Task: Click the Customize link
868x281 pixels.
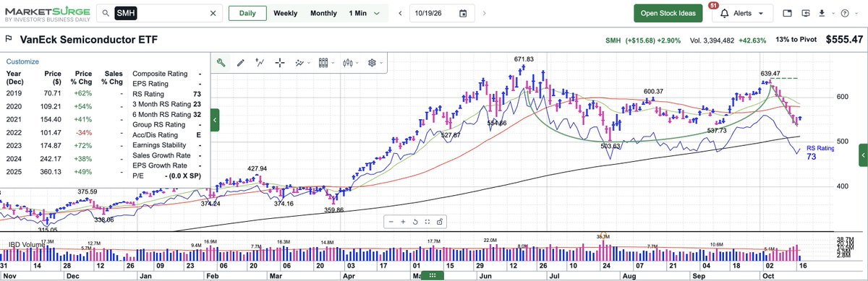Action: click(x=22, y=62)
